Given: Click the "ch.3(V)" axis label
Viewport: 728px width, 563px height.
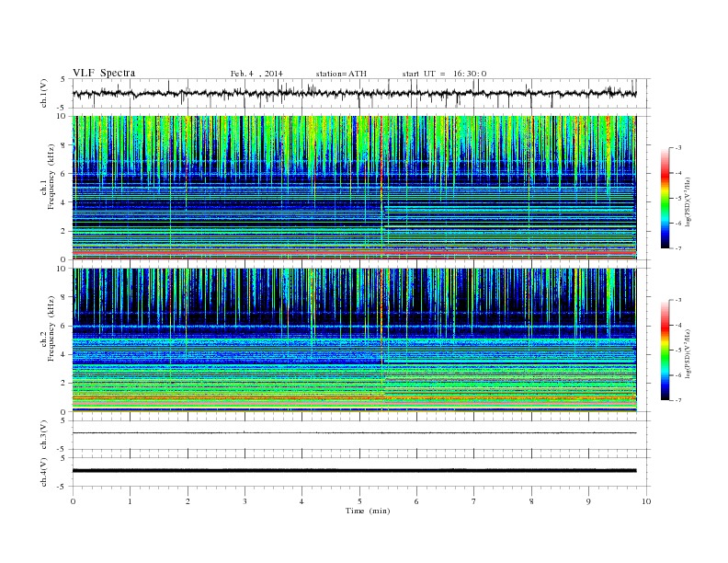Looking at the screenshot, I should (44, 435).
